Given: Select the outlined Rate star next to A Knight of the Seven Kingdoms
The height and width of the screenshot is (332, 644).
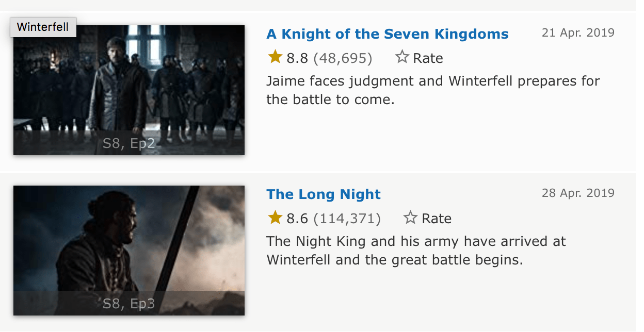Looking at the screenshot, I should (x=402, y=57).
